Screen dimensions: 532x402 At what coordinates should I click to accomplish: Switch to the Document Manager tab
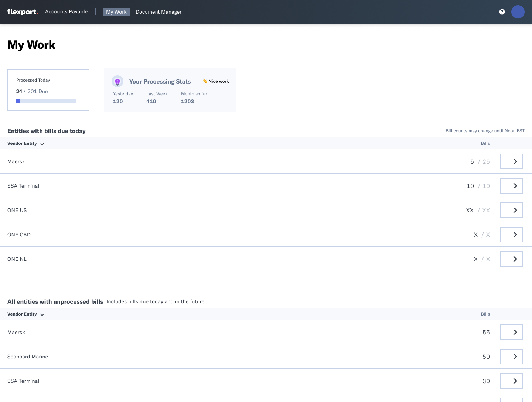click(x=158, y=12)
